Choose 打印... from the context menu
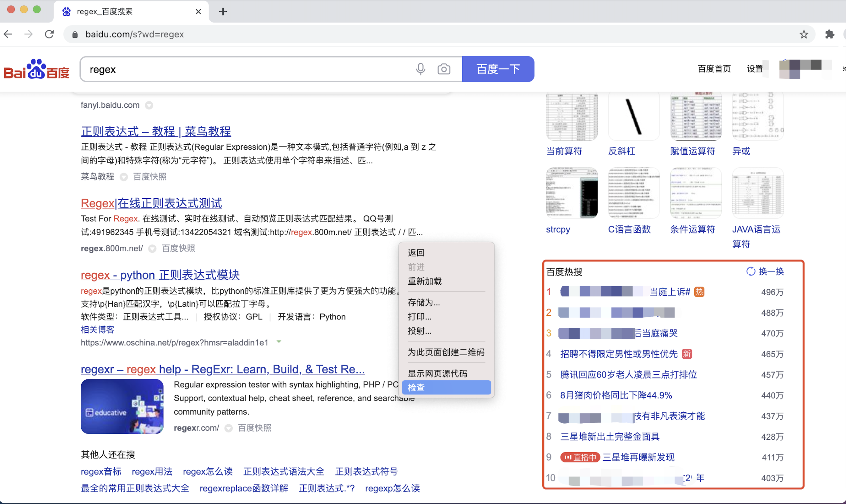 (x=447, y=317)
